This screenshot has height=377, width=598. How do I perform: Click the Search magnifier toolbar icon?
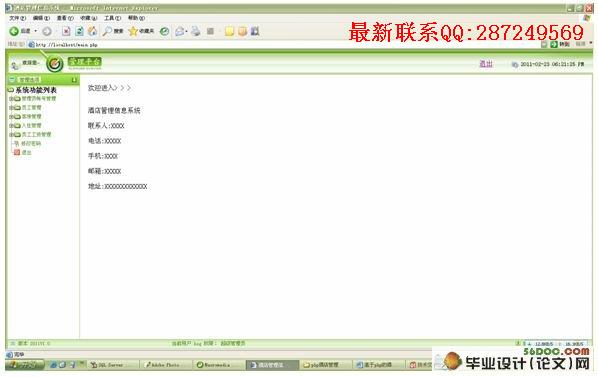coord(107,31)
